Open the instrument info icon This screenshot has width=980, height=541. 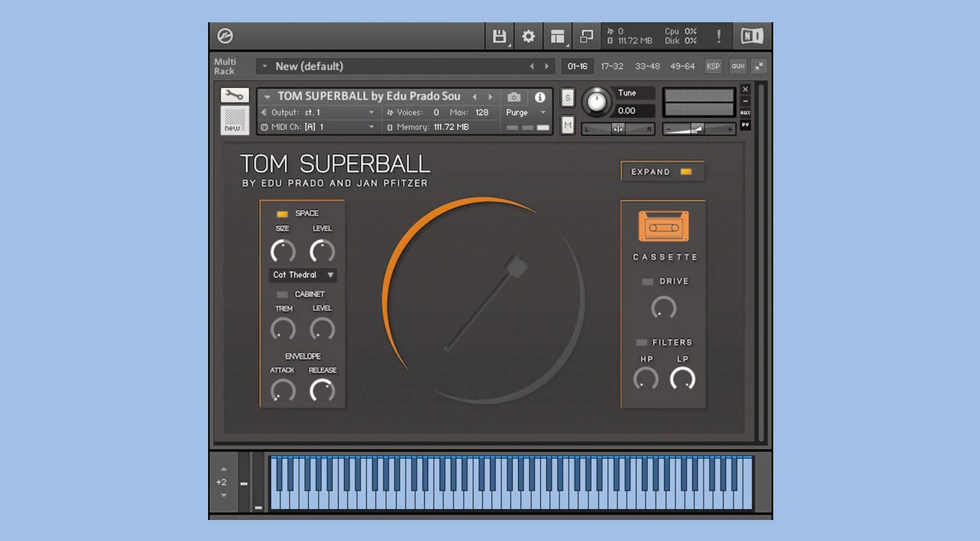point(540,97)
